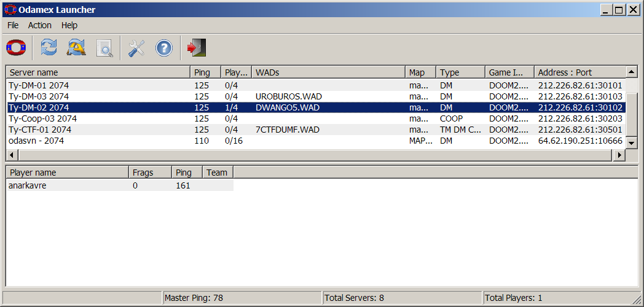Open the File menu
The width and height of the screenshot is (644, 307).
tap(13, 25)
